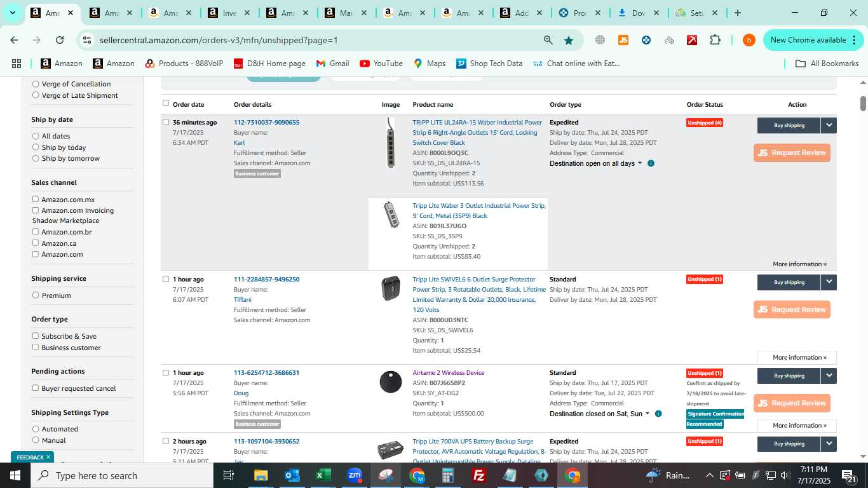This screenshot has height=488, width=868.
Task: Switch to the 'Dov' downloads tab
Action: pos(639,13)
